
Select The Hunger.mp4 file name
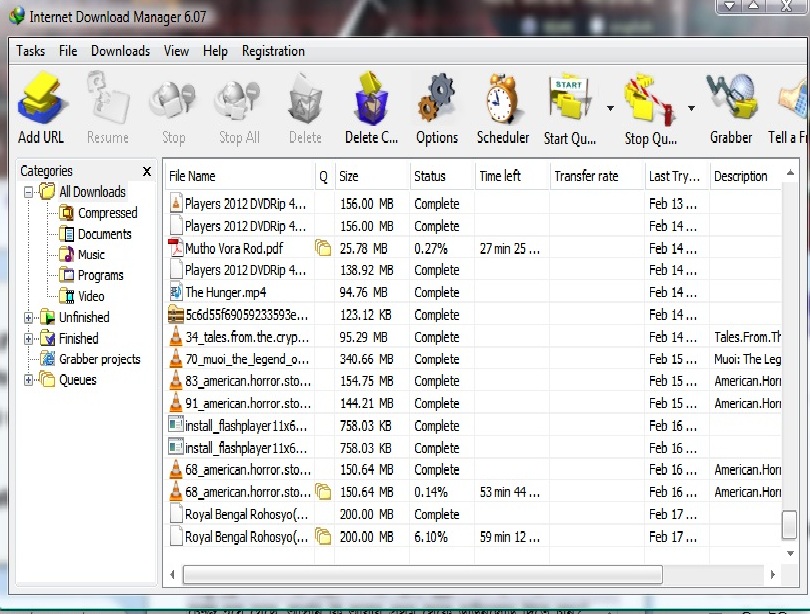tap(226, 292)
